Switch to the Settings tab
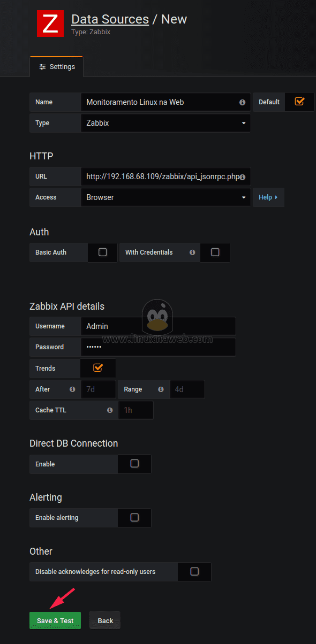The height and width of the screenshot is (644, 316). 57,67
